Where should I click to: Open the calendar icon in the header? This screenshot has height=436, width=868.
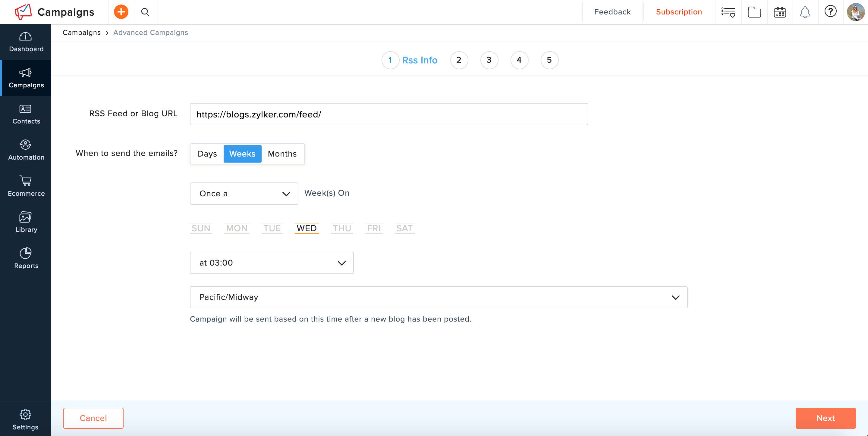[x=780, y=12]
